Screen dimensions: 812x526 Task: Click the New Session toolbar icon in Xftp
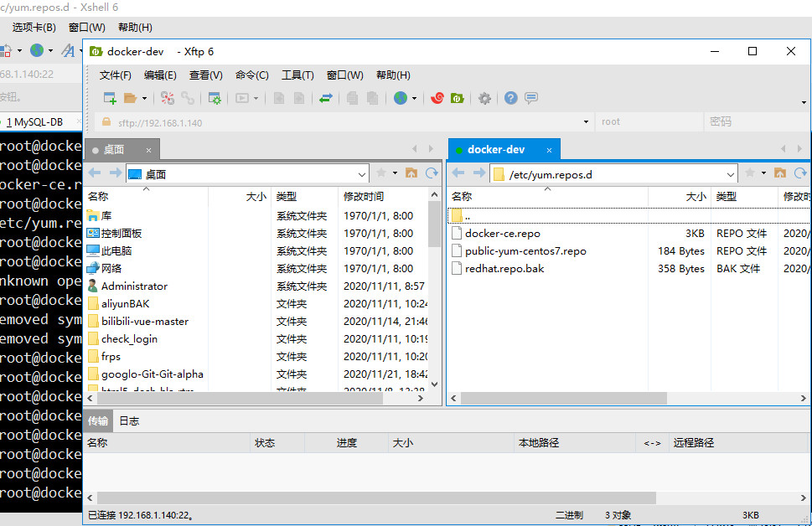(x=110, y=98)
